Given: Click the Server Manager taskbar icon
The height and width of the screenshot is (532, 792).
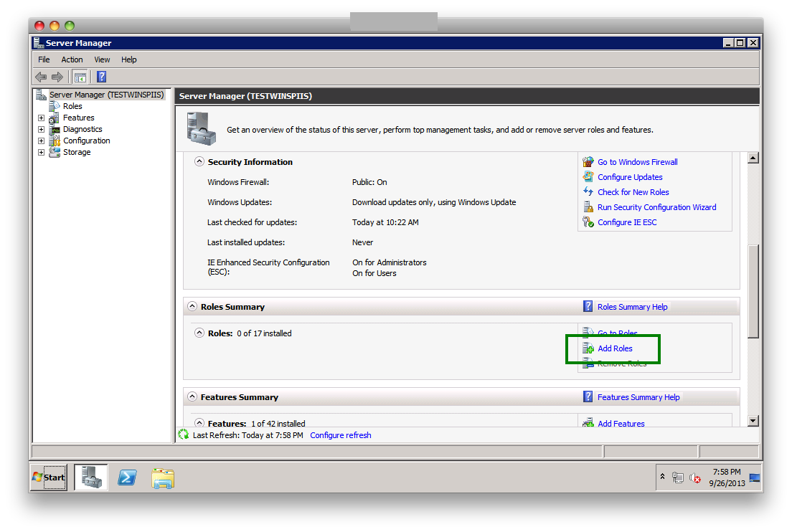Looking at the screenshot, I should (91, 478).
